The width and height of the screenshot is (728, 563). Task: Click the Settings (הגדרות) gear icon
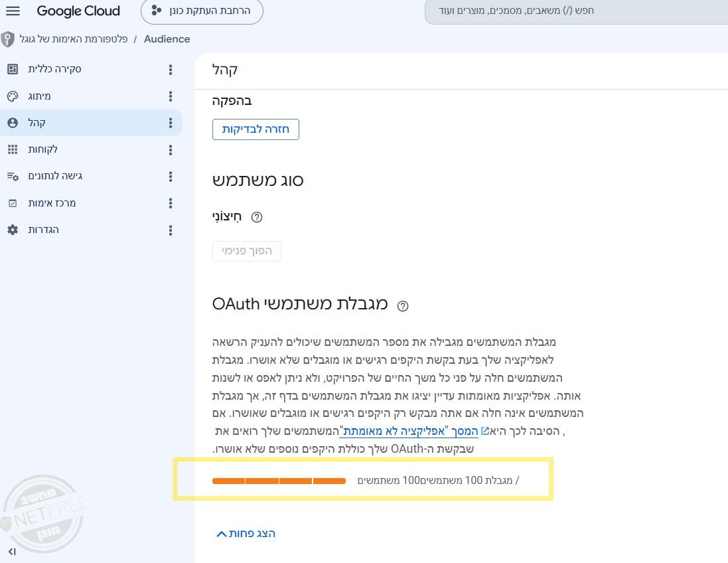(13, 230)
